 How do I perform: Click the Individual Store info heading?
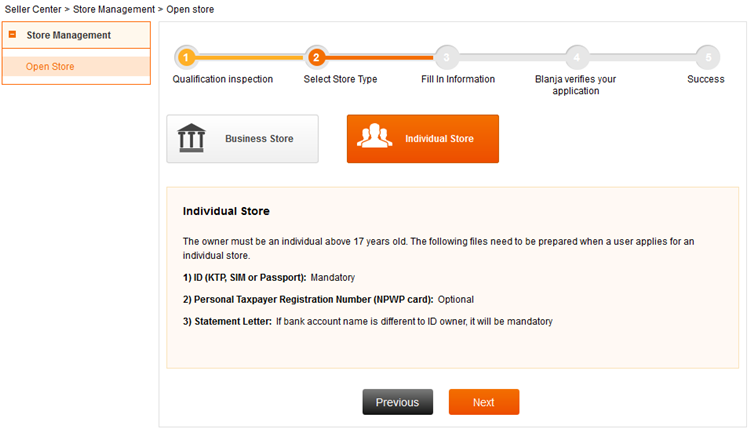click(x=226, y=211)
